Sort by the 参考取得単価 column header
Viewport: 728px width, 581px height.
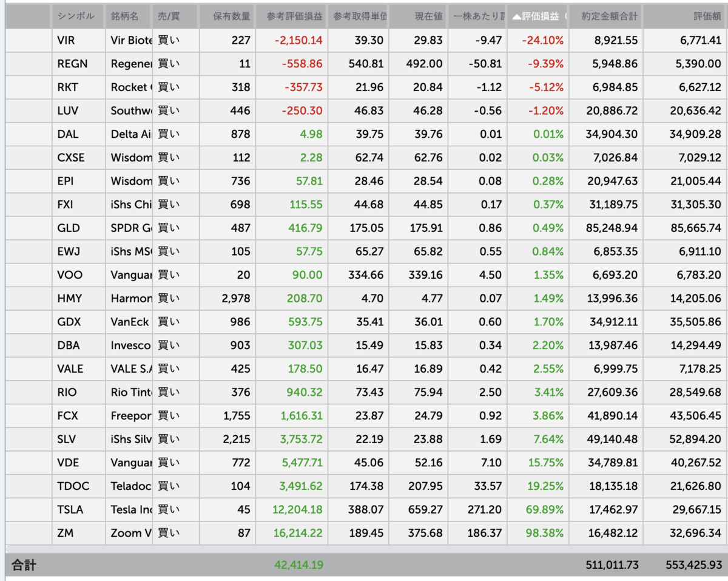coord(358,16)
